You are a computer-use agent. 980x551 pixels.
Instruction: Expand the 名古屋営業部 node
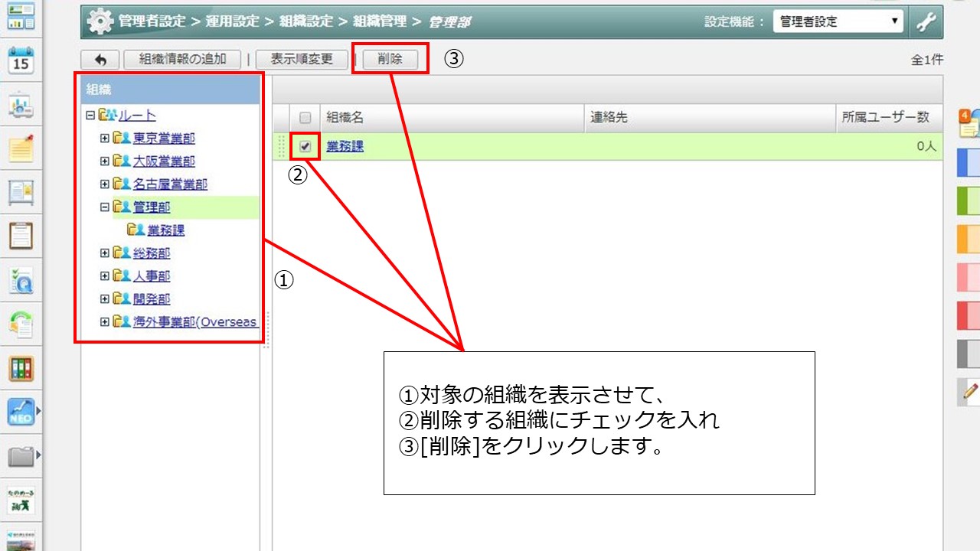pos(105,184)
